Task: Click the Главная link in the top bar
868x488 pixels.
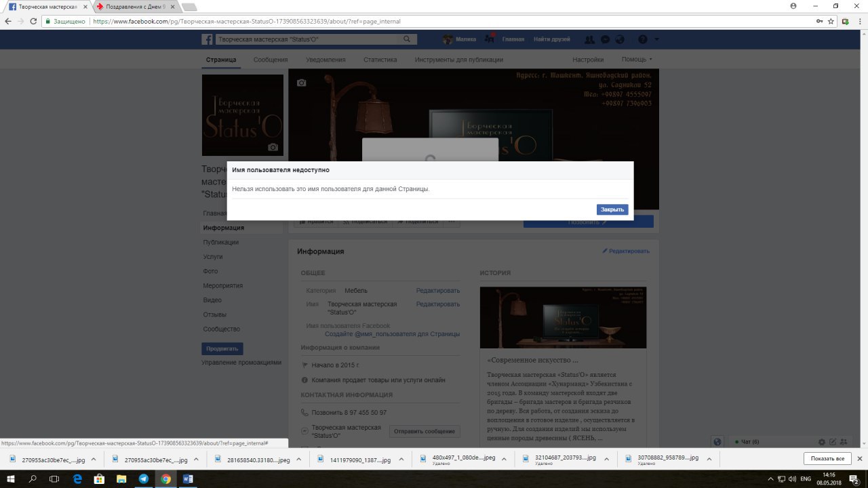Action: tap(513, 39)
